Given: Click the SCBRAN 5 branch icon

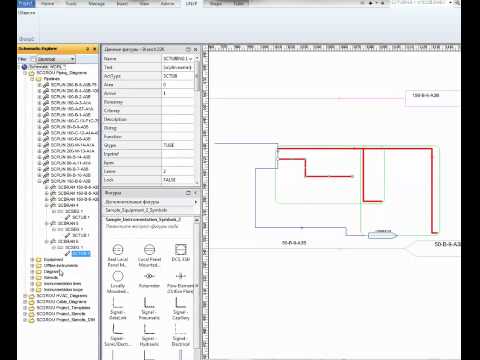Looking at the screenshot, I should point(53,223).
